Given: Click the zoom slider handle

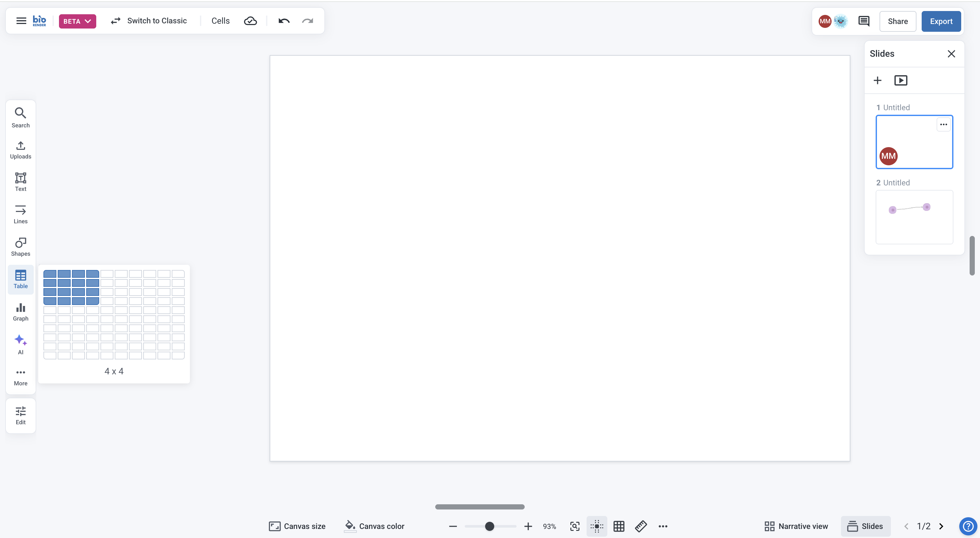Looking at the screenshot, I should [490, 526].
